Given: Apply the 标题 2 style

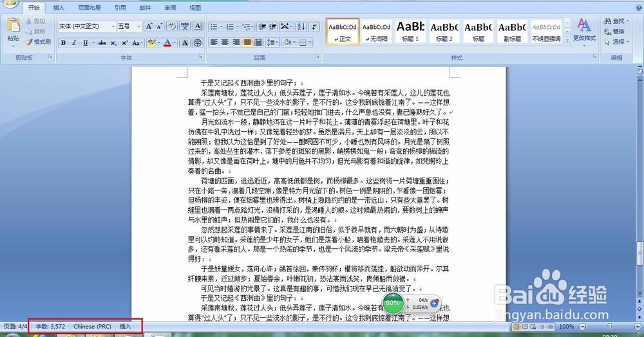Looking at the screenshot, I should [444, 31].
